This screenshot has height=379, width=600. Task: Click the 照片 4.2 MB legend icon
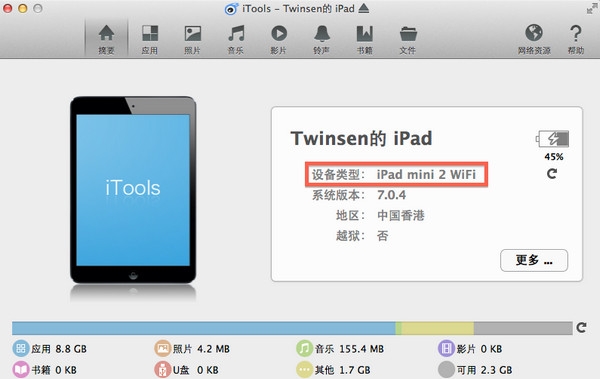[162, 348]
